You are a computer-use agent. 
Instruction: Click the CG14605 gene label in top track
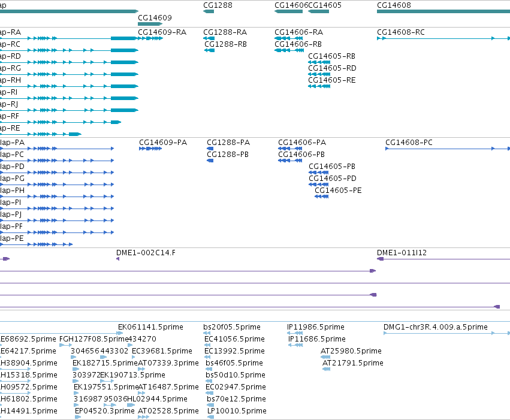pyautogui.click(x=325, y=5)
